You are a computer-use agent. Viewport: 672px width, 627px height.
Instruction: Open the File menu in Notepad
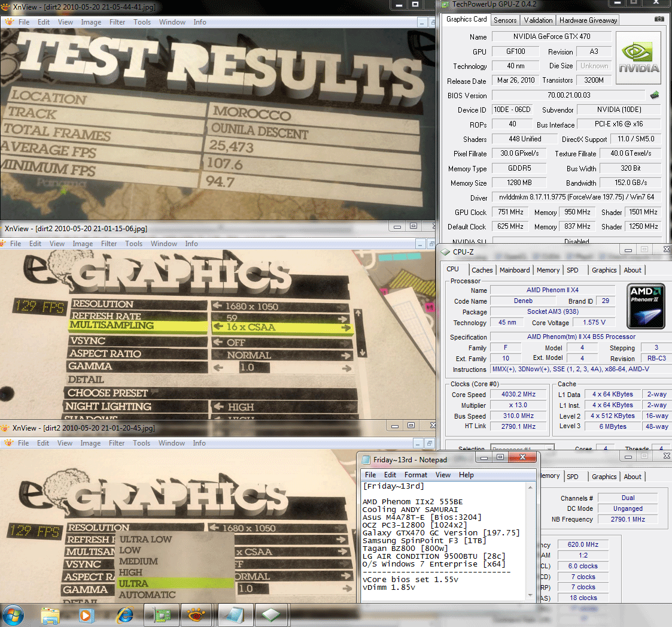(x=370, y=475)
